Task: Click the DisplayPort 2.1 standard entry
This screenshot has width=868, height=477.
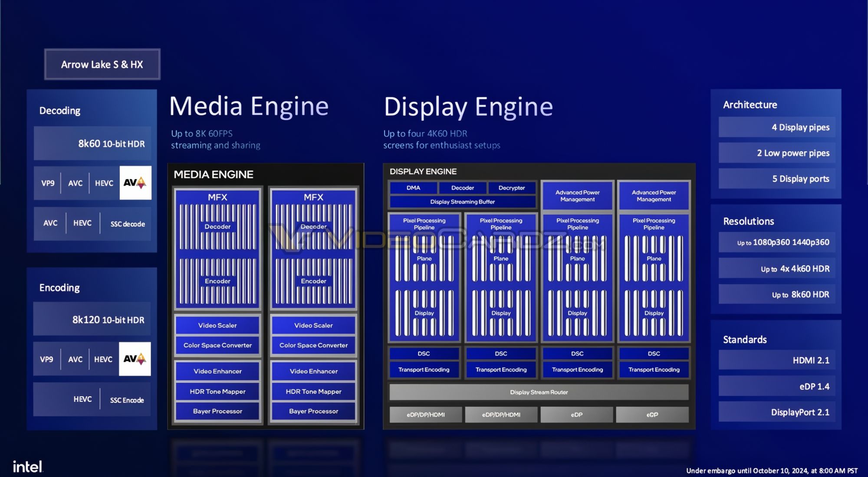Action: pyautogui.click(x=777, y=412)
